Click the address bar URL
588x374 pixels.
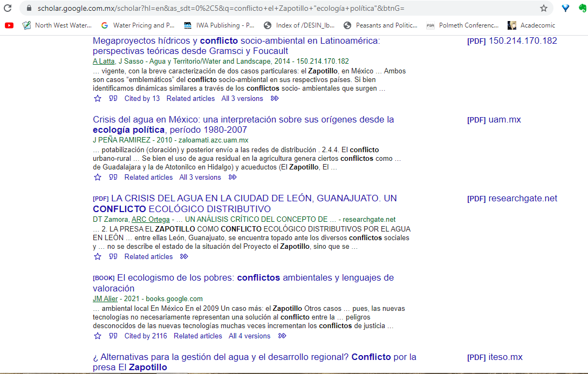[221, 8]
